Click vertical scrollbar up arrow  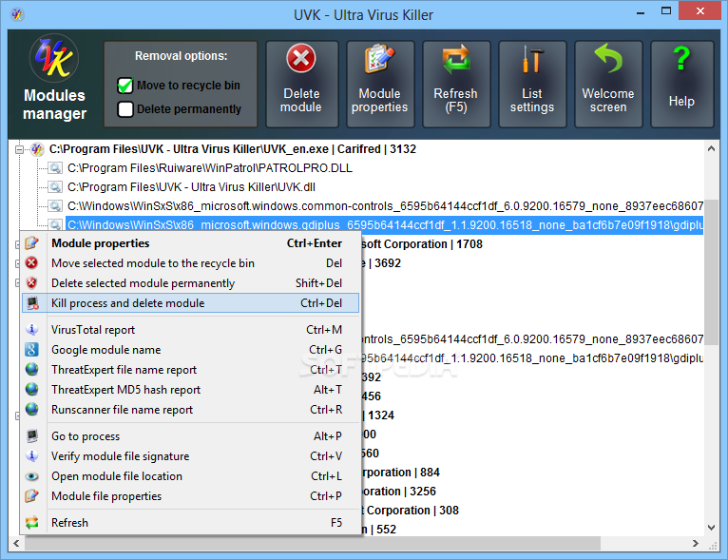(x=711, y=148)
